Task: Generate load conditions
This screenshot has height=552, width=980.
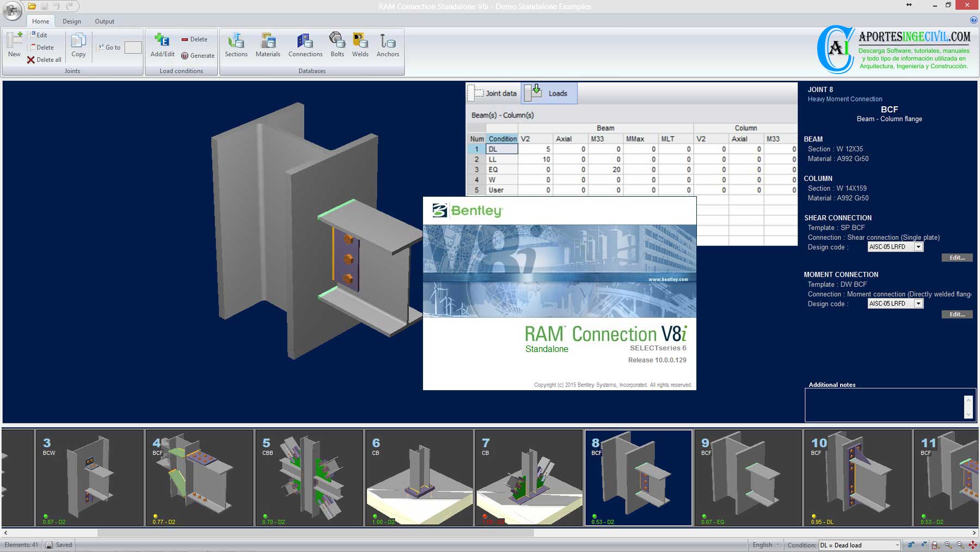Action: pos(198,56)
